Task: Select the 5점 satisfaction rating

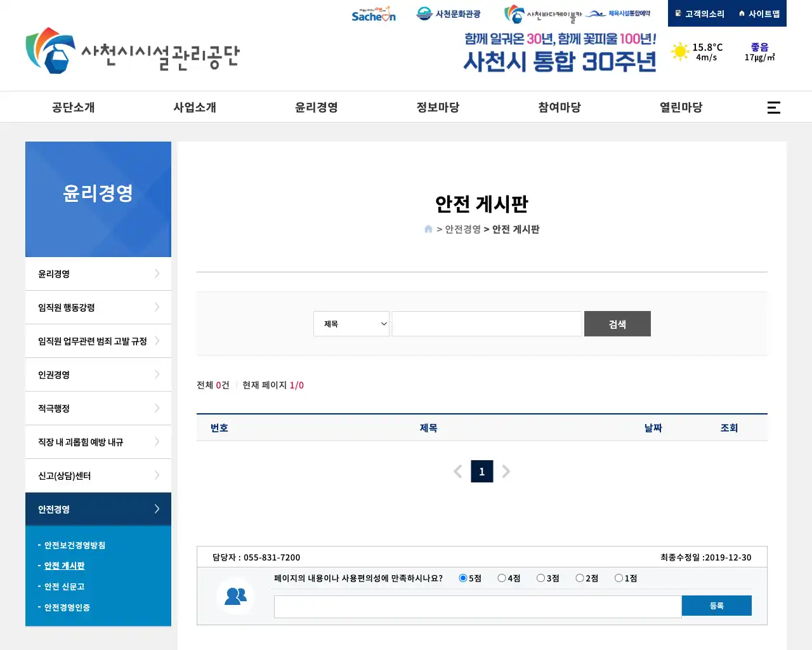Action: tap(463, 578)
